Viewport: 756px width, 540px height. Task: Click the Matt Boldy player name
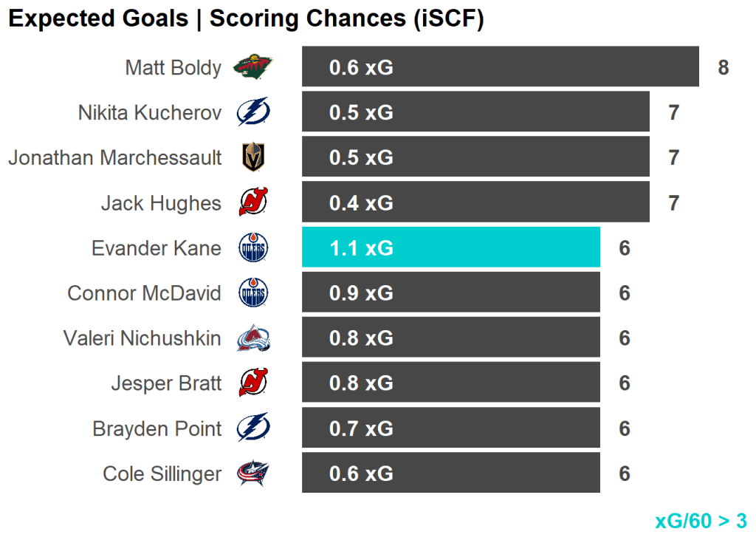173,68
